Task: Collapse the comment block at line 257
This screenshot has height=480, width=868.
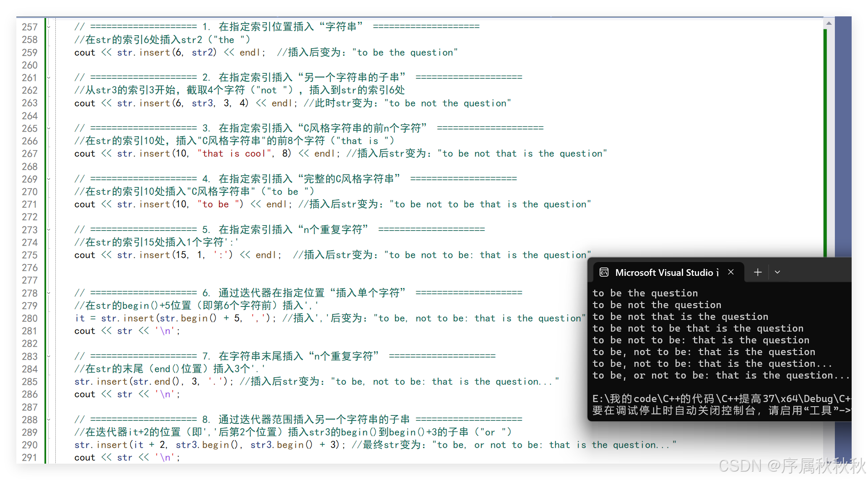Action: coord(49,27)
